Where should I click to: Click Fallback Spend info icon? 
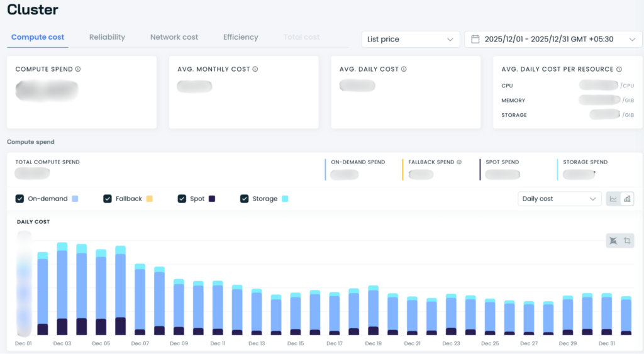coord(459,162)
